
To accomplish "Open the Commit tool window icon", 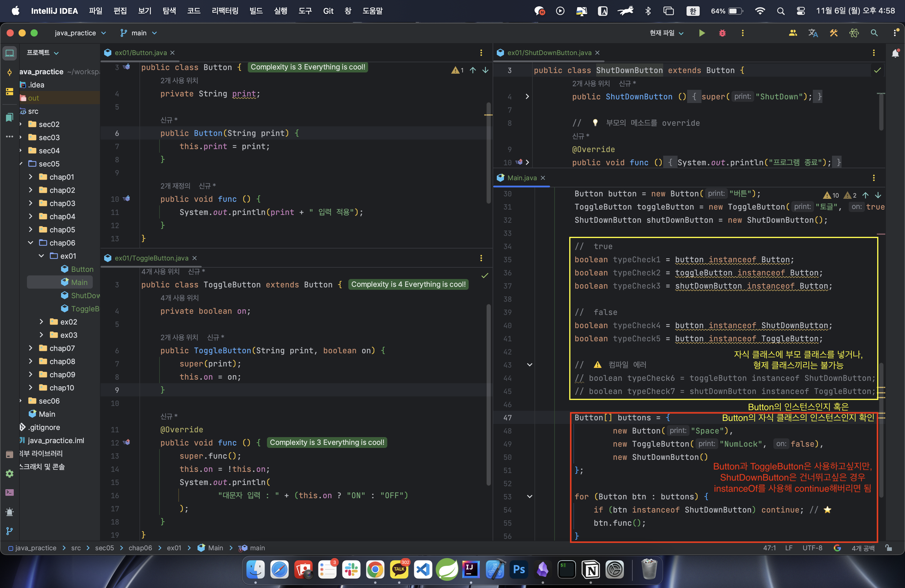I will [x=10, y=72].
